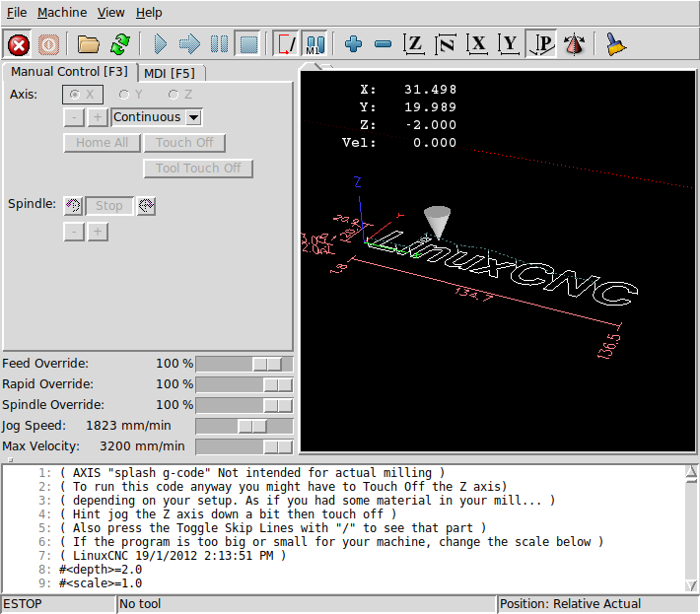The image size is (700, 614).
Task: Open the Machine menu
Action: (x=62, y=13)
